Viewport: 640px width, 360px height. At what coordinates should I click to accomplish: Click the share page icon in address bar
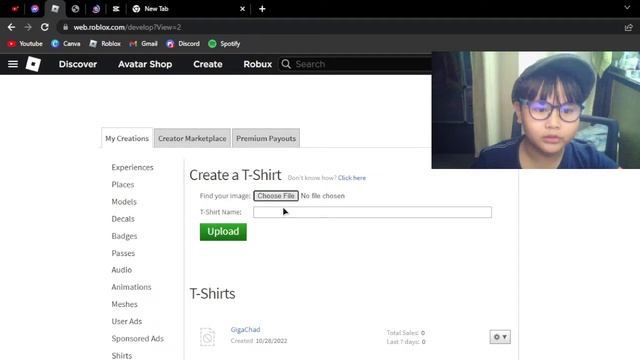click(628, 27)
